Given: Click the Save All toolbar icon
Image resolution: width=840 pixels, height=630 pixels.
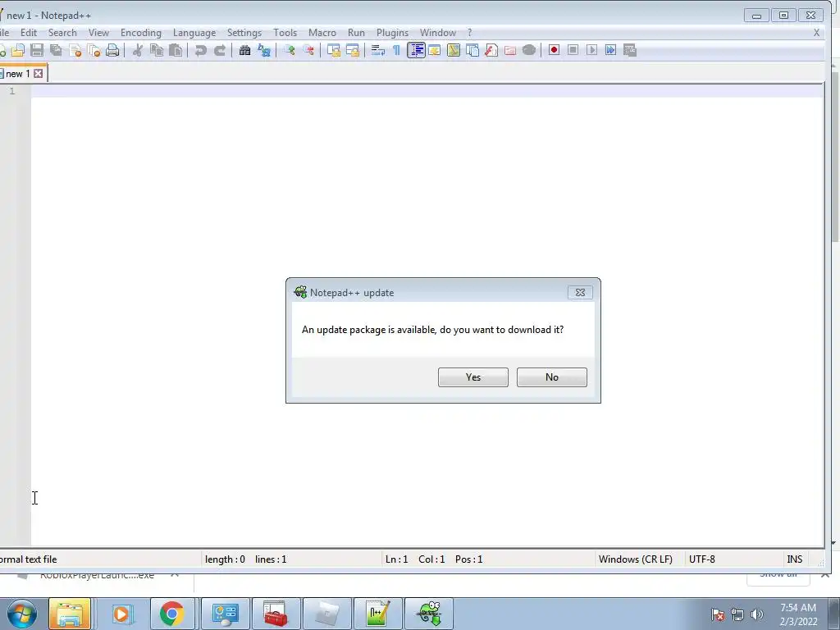Looking at the screenshot, I should 56,50.
